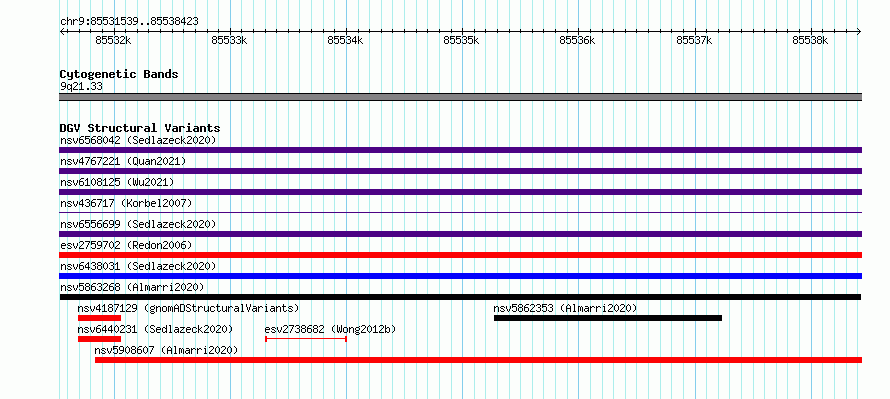Click the Cytogenetic Bands track title

click(119, 74)
